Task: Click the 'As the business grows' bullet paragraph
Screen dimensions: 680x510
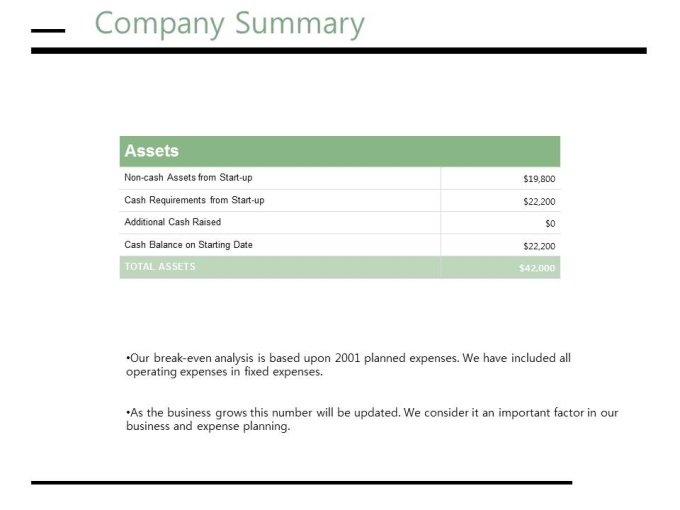Action: point(372,419)
